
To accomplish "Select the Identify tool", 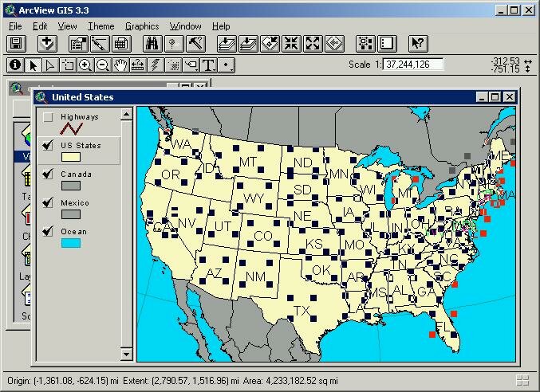I will coord(15,65).
